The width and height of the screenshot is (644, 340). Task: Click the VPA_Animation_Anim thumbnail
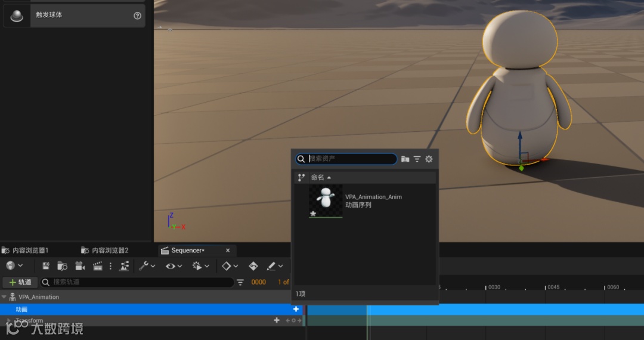point(326,201)
